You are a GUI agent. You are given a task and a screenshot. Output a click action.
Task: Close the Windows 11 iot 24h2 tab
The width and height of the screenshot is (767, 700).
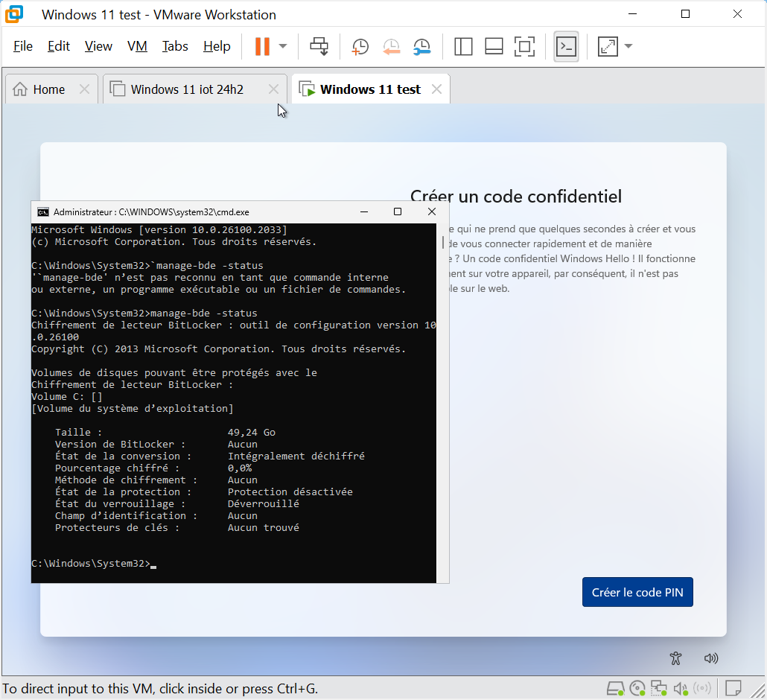coord(273,89)
